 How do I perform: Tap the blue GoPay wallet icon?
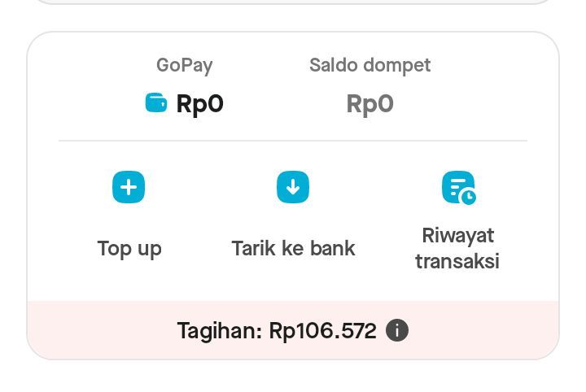coord(156,102)
